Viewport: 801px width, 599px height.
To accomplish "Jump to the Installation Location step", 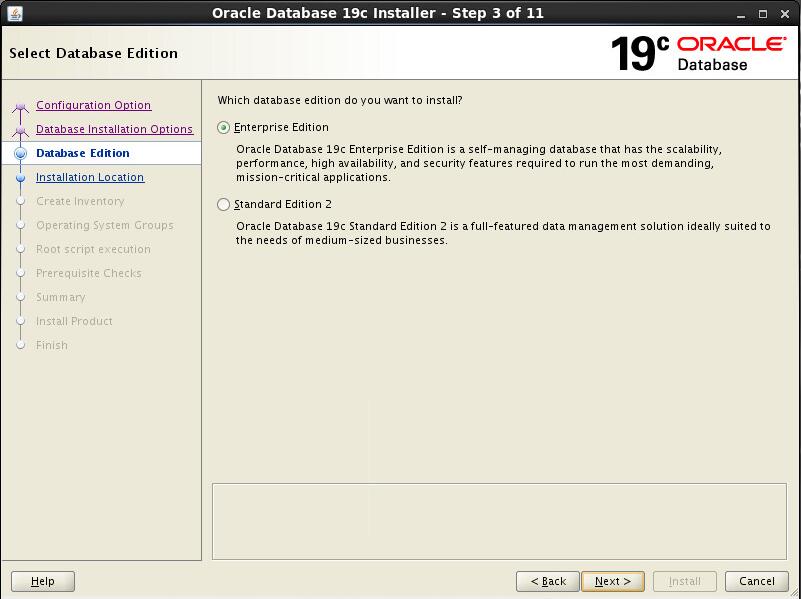I will (90, 178).
